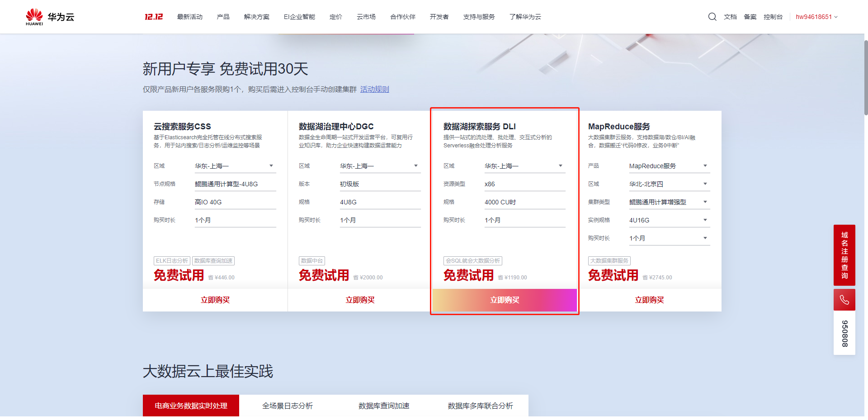
Task: Click the Huawei Cloud logo
Action: [50, 17]
